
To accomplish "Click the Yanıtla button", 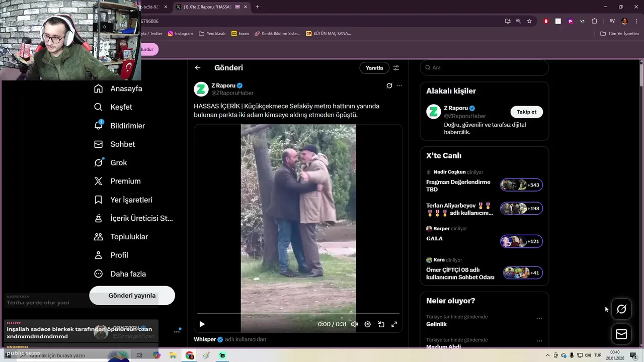I will [374, 68].
